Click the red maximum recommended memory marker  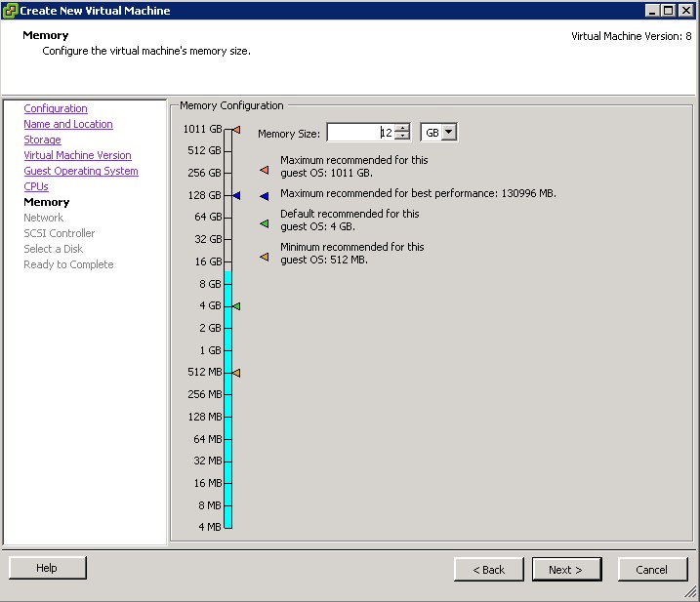point(235,129)
